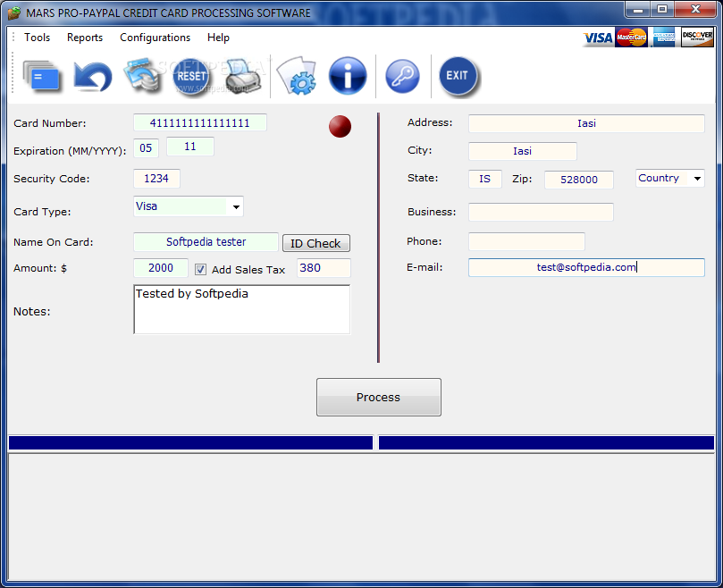The height and width of the screenshot is (588, 723).
Task: Minimize the application window
Action: coord(638,9)
